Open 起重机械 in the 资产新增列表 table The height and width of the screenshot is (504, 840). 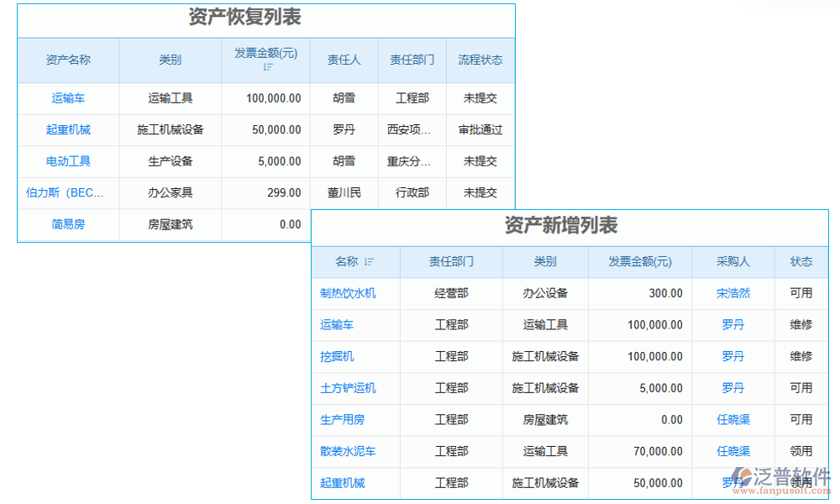tap(342, 483)
